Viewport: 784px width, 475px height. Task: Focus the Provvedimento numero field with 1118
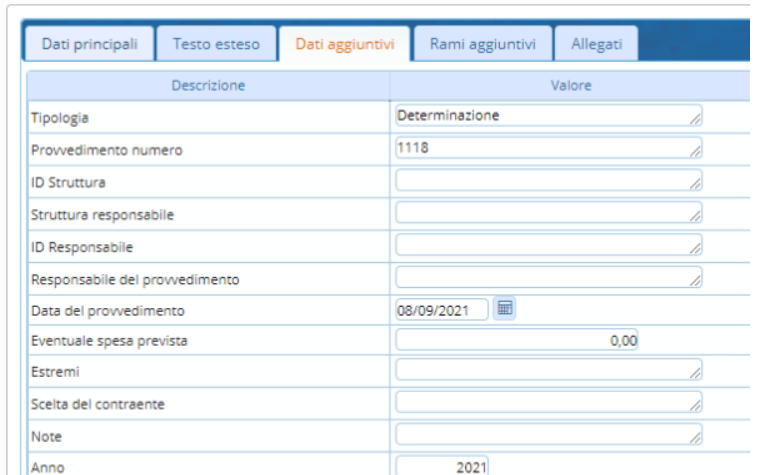pyautogui.click(x=548, y=148)
